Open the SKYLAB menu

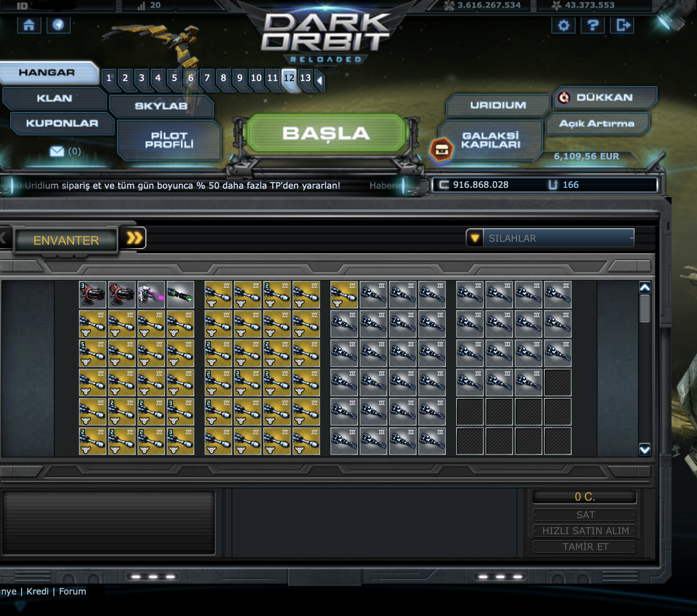coord(161,106)
